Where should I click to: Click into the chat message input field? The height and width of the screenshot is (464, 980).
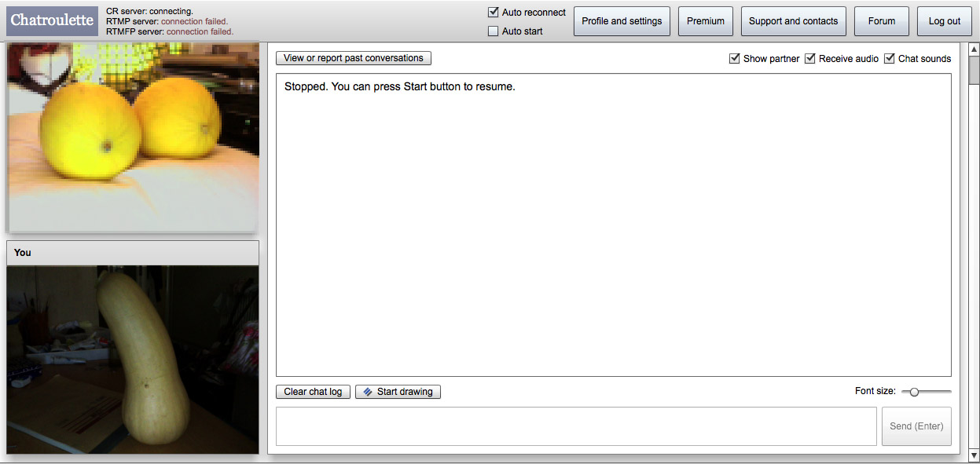point(576,426)
